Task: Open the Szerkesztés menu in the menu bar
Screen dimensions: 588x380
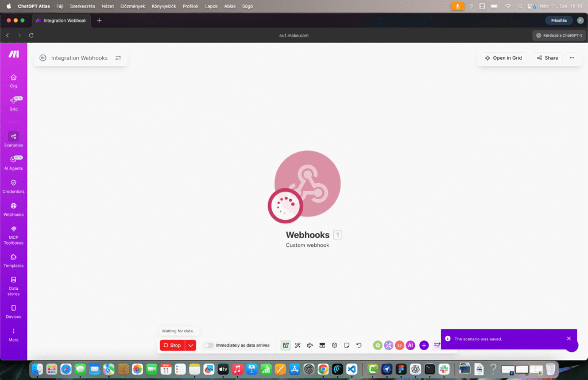Action: (x=82, y=6)
